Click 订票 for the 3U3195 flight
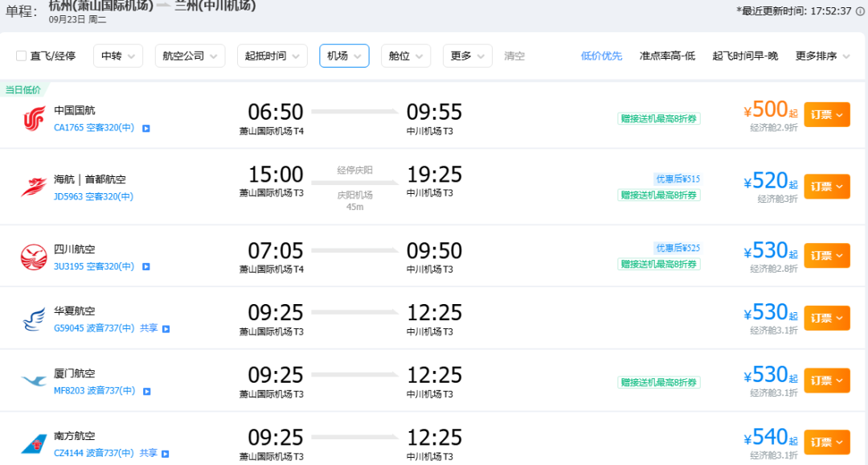Screen dimensions: 868x465 pyautogui.click(x=827, y=256)
